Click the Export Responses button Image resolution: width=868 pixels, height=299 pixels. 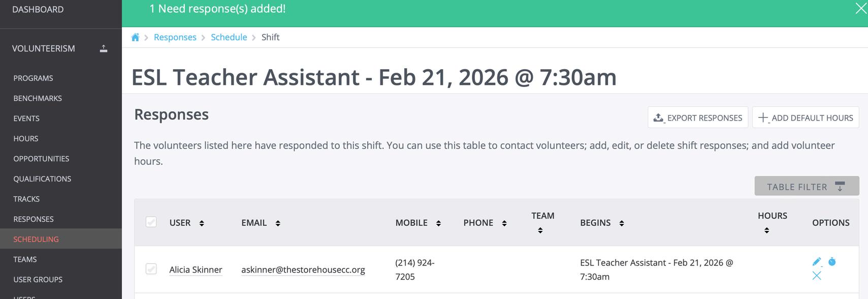[698, 117]
